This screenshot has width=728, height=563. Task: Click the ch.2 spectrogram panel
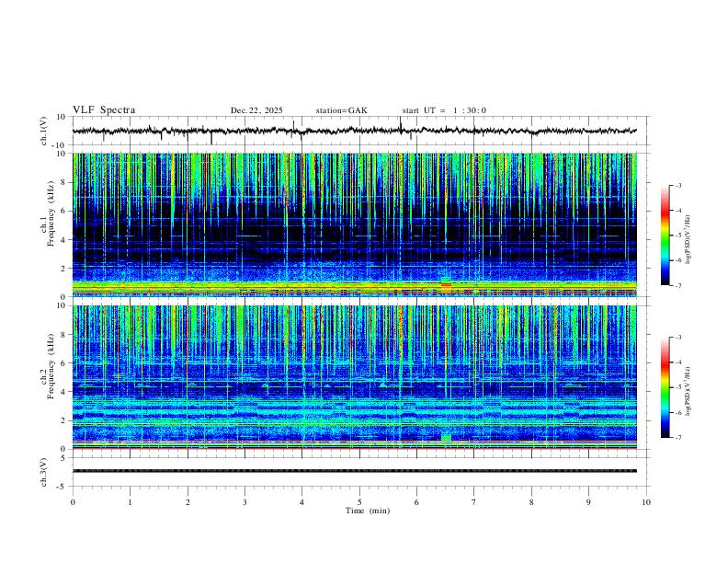pyautogui.click(x=355, y=377)
